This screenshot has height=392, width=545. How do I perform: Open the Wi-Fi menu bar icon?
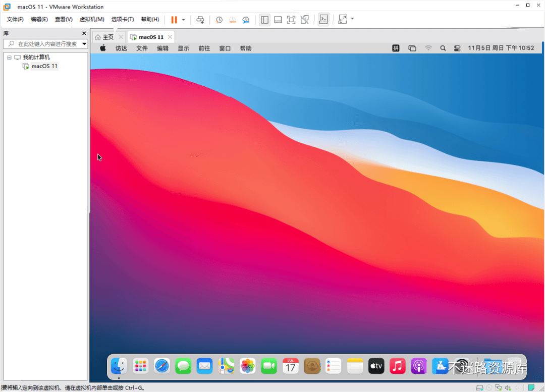click(x=428, y=48)
